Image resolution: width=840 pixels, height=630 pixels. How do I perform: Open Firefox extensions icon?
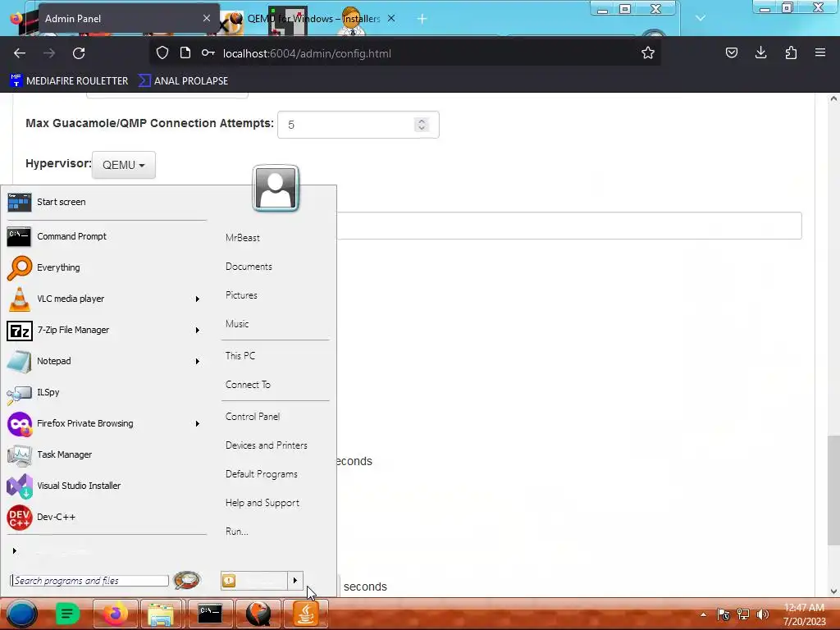(x=791, y=52)
